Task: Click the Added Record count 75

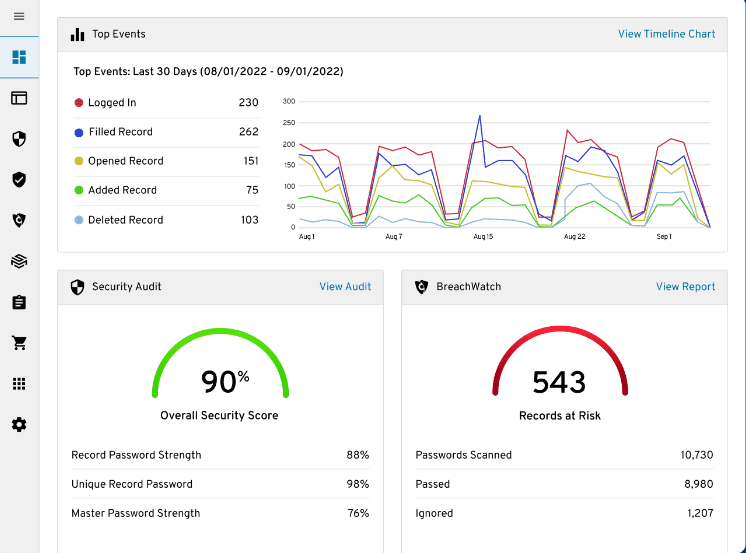Action: click(x=252, y=190)
